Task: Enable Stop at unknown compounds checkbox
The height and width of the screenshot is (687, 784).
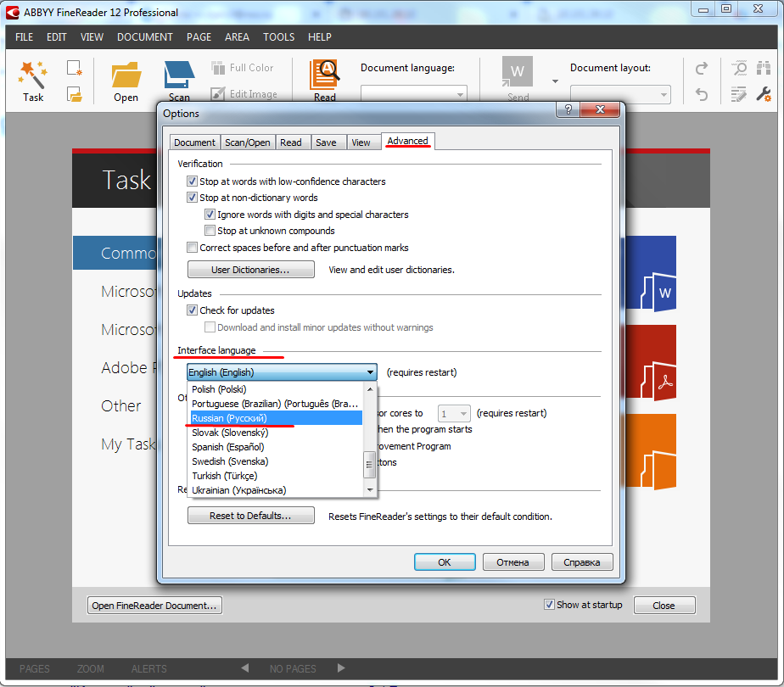Action: 210,231
